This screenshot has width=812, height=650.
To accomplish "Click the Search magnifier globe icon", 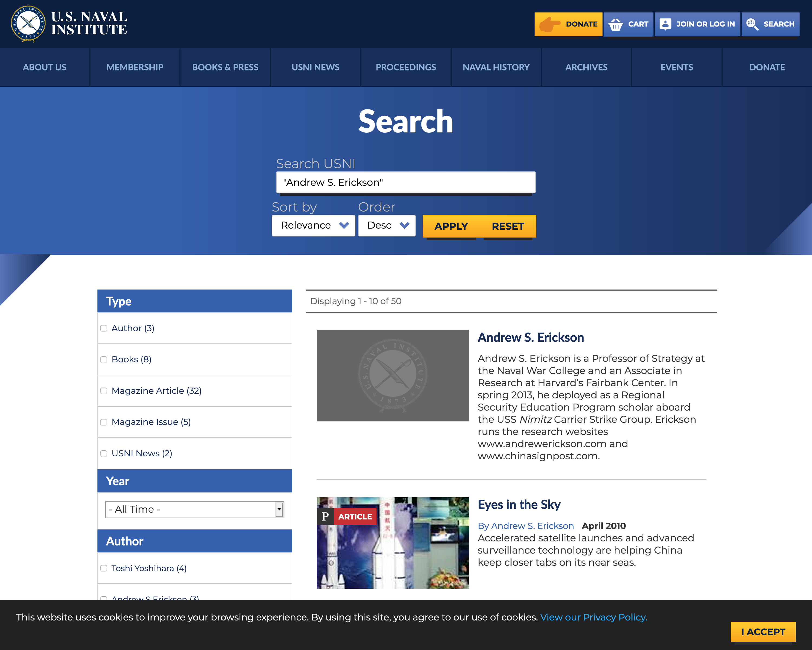I will point(752,24).
